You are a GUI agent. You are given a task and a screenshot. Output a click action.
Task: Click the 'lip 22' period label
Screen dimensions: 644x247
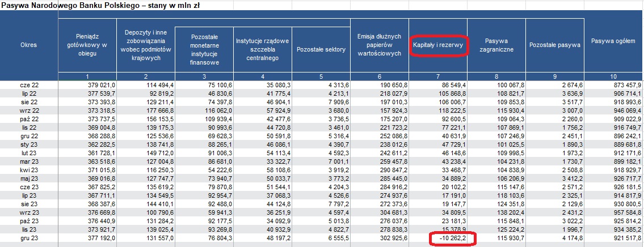pos(29,93)
